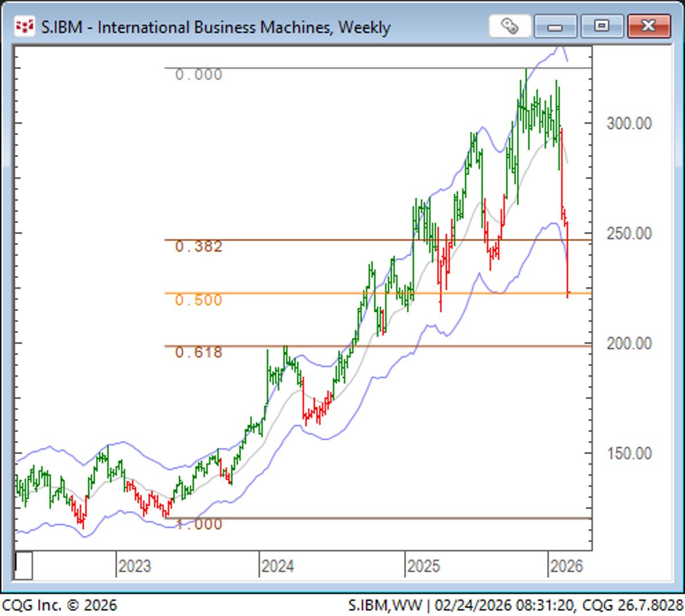Click the 1.000 Fibonacci level label
The height and width of the screenshot is (616, 685).
click(199, 524)
